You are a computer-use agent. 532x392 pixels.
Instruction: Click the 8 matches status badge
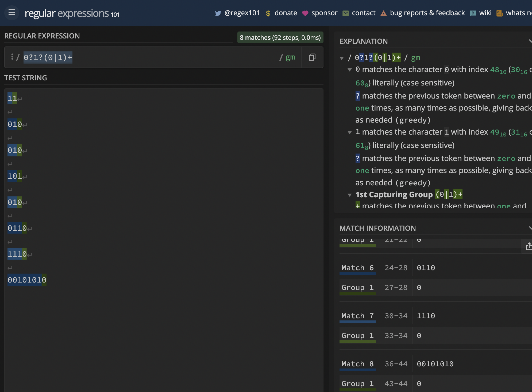coord(280,37)
